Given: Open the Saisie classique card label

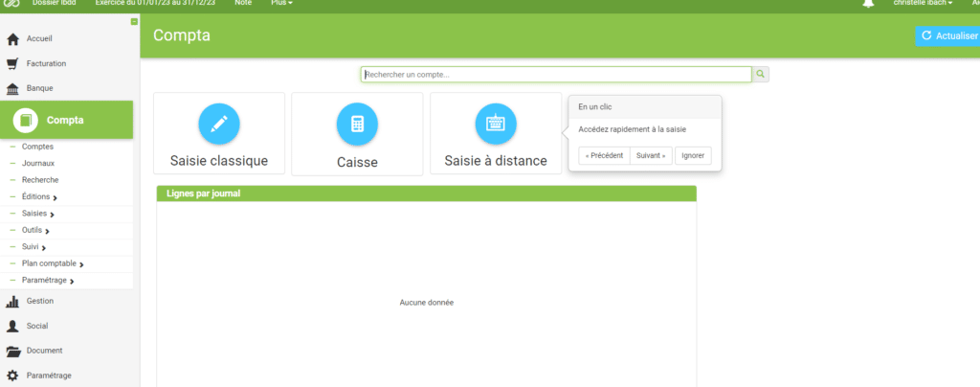Looking at the screenshot, I should (219, 161).
